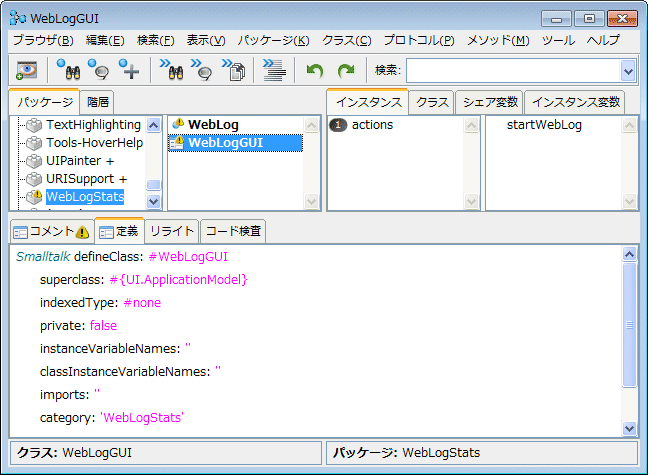Click the green redo arrow icon

(x=346, y=70)
